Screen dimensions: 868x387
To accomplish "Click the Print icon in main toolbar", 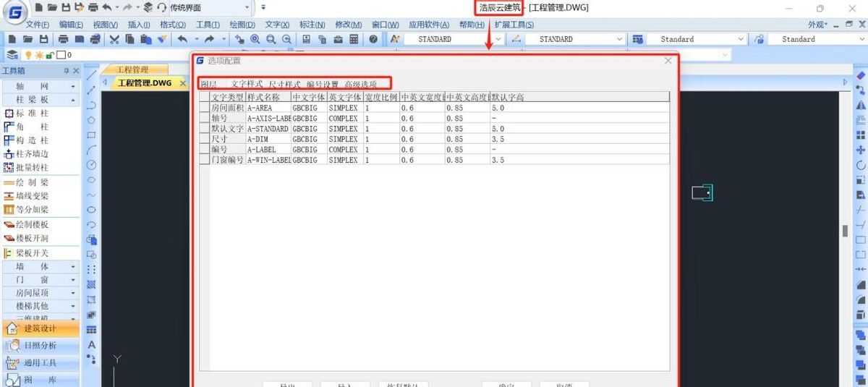I will 64,39.
